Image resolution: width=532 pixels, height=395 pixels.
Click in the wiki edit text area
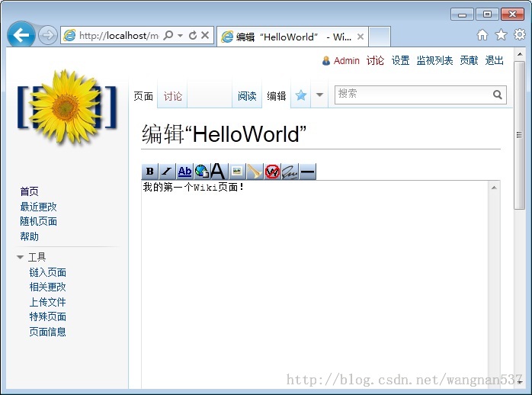pyautogui.click(x=315, y=284)
